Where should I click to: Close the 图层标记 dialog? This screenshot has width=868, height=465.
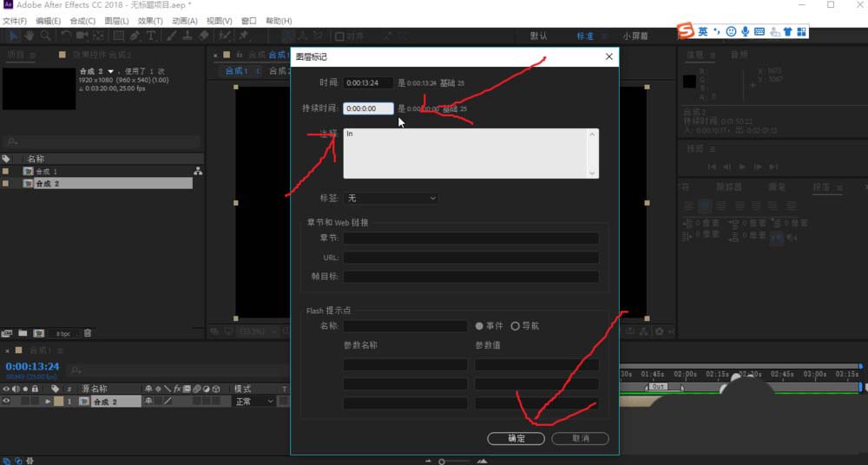coord(609,56)
